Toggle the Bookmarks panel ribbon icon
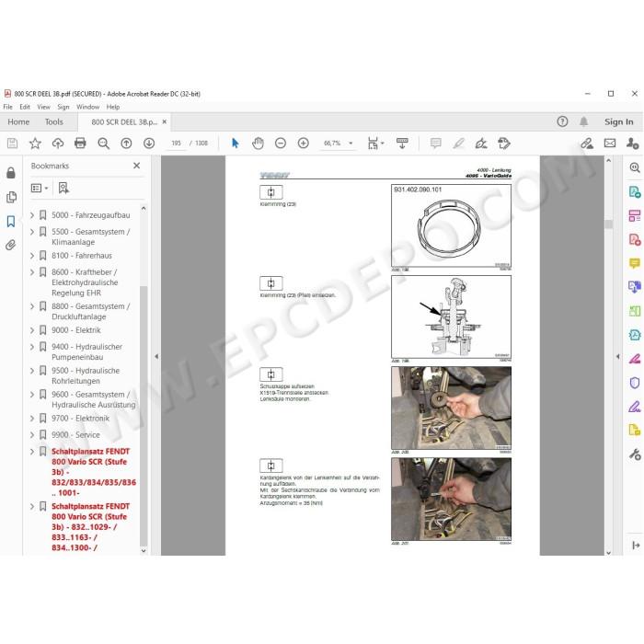Viewport: 644px width, 644px height. pyautogui.click(x=11, y=222)
